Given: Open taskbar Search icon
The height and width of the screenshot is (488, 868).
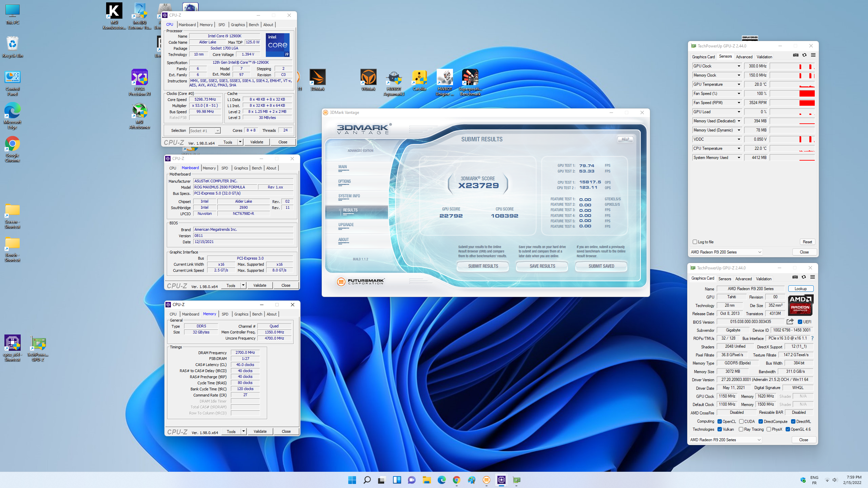Looking at the screenshot, I should click(x=367, y=480).
